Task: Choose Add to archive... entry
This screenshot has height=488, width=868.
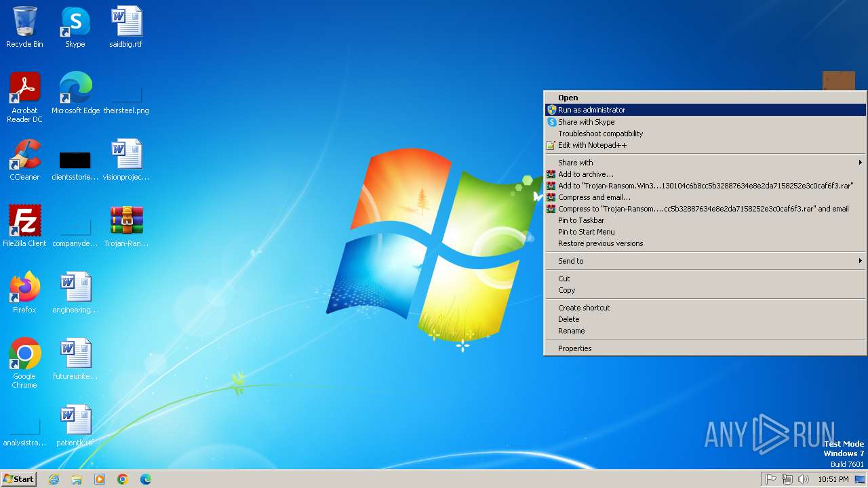Action: click(705, 174)
